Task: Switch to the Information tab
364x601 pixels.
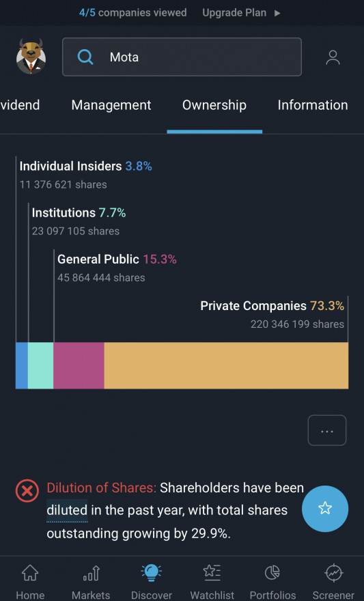Action: (x=313, y=105)
